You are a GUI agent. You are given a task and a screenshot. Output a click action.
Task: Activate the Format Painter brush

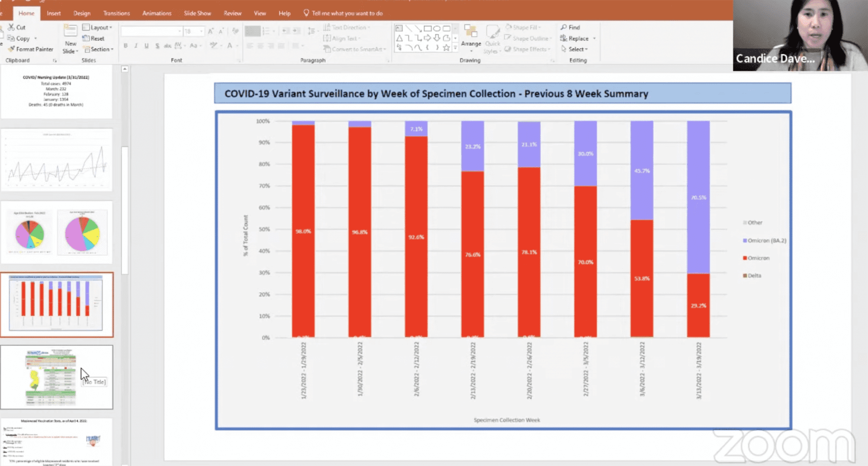coord(11,49)
